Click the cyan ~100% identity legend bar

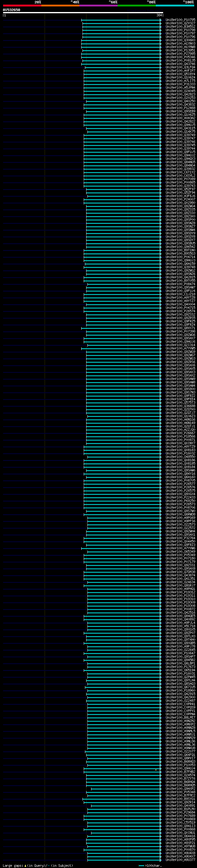175,6
